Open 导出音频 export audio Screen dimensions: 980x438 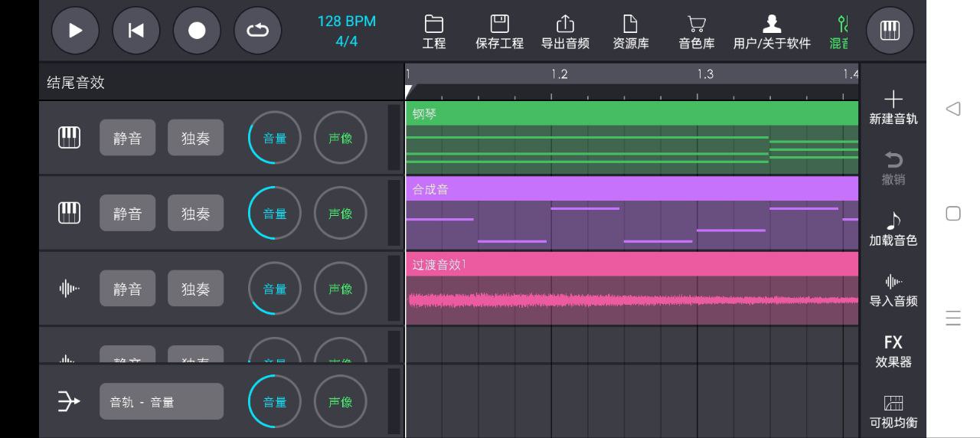[x=565, y=32]
